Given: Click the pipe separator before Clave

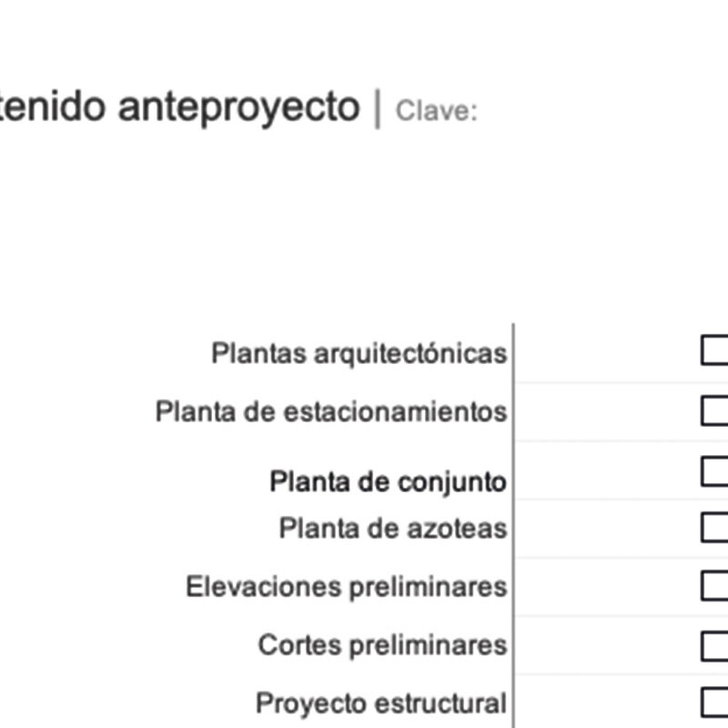Looking at the screenshot, I should click(x=377, y=109).
